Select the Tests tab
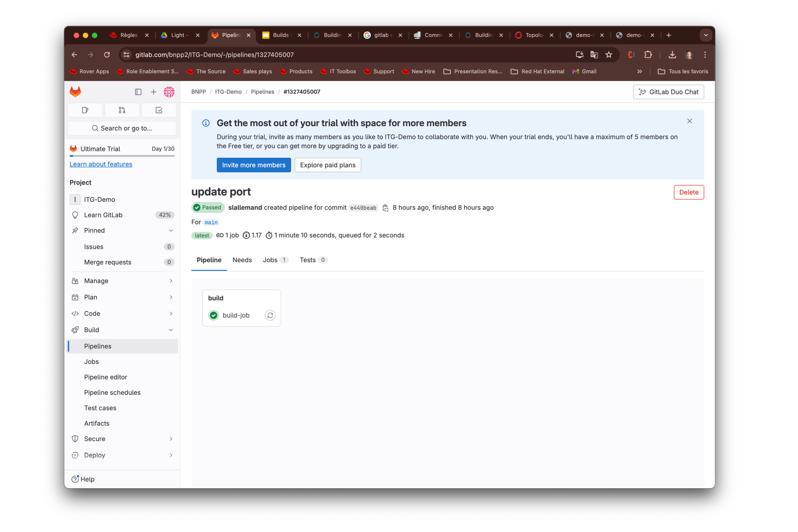The width and height of the screenshot is (798, 532). (308, 259)
